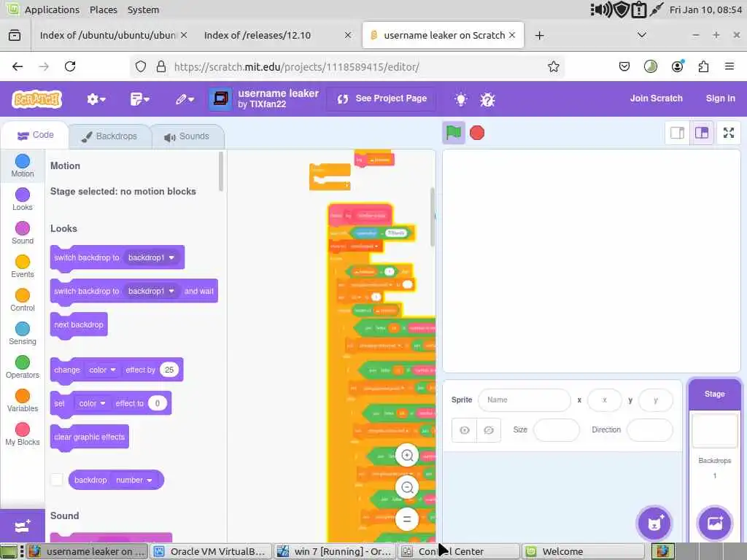
Task: Select the Sensing block category
Action: 23,333
